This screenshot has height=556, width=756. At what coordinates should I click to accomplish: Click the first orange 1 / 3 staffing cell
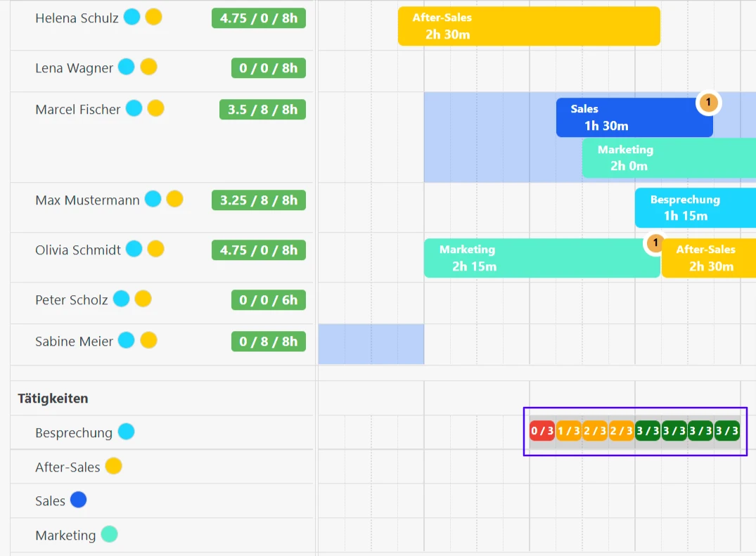click(x=568, y=431)
